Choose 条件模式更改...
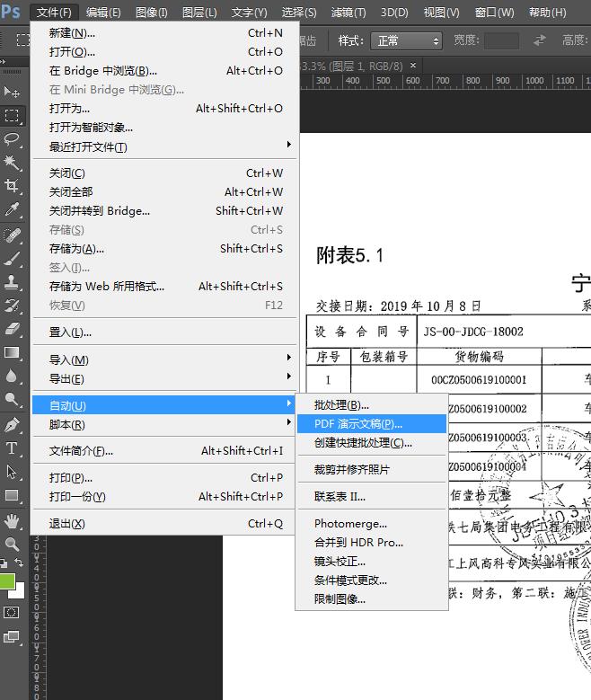591x700 pixels. pyautogui.click(x=372, y=580)
